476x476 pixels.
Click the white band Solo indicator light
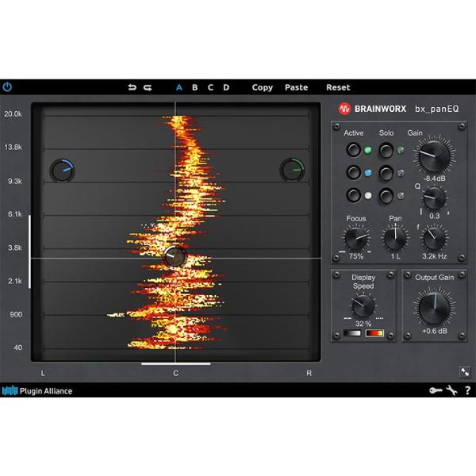tap(401, 196)
